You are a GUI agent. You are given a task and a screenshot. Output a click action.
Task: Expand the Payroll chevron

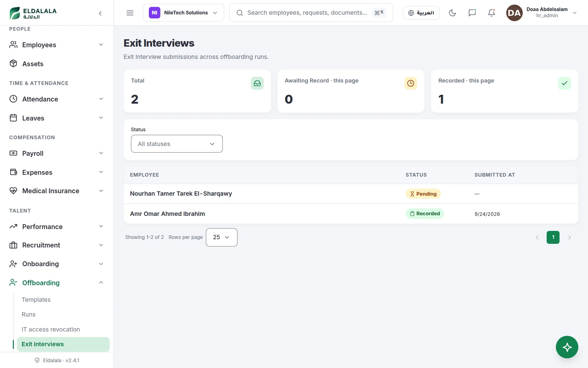101,153
